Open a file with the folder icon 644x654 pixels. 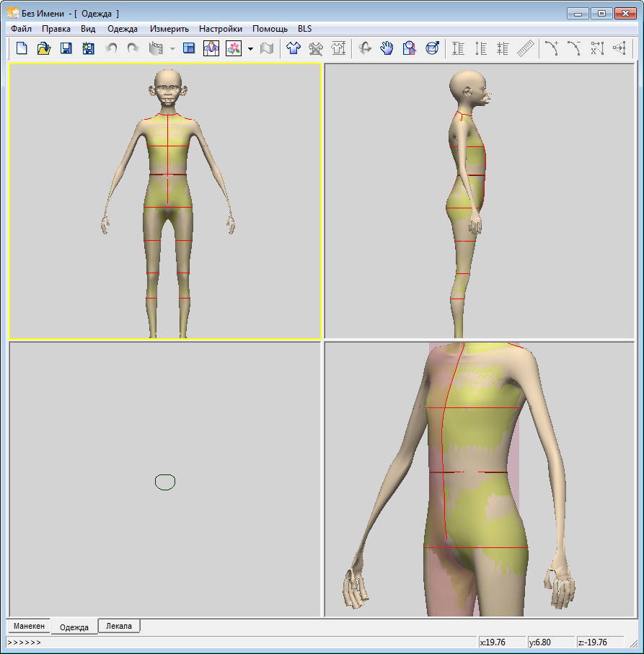tap(44, 48)
